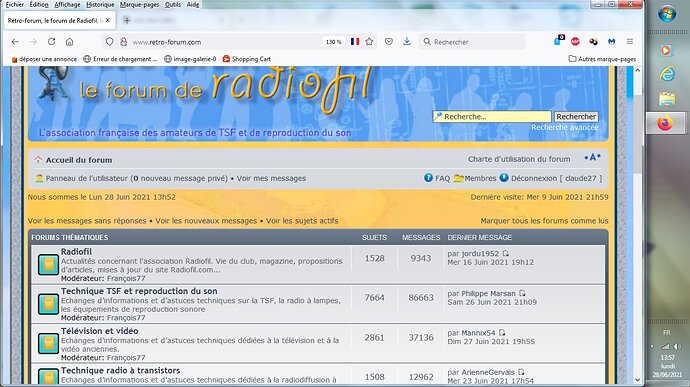Click the browser Rechercher search box
The image size is (690, 387).
tap(472, 42)
